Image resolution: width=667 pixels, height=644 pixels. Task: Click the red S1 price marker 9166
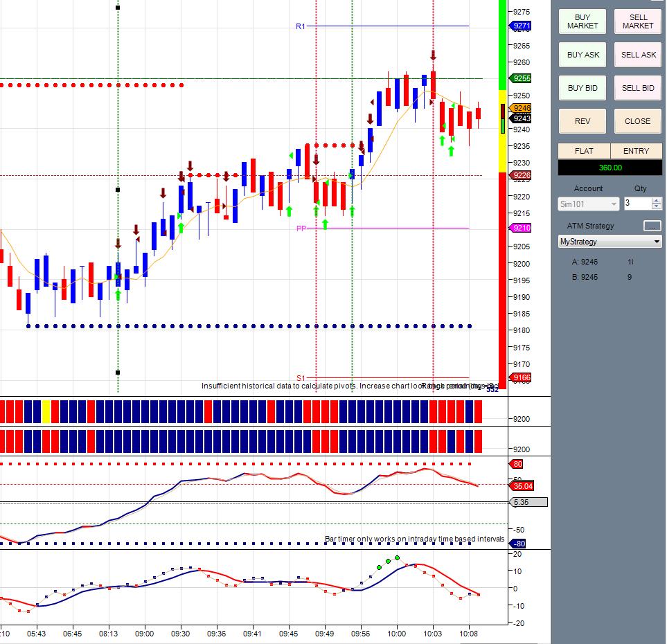click(x=521, y=377)
